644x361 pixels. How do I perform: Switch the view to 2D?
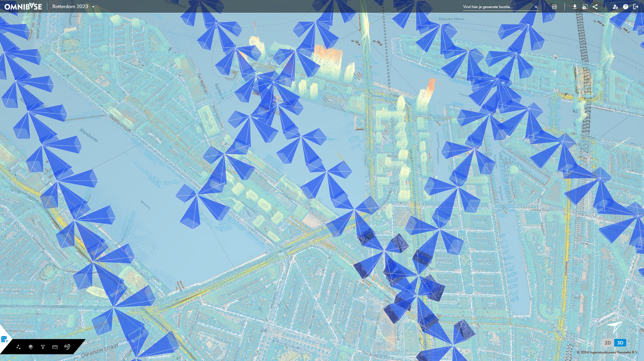click(x=608, y=343)
